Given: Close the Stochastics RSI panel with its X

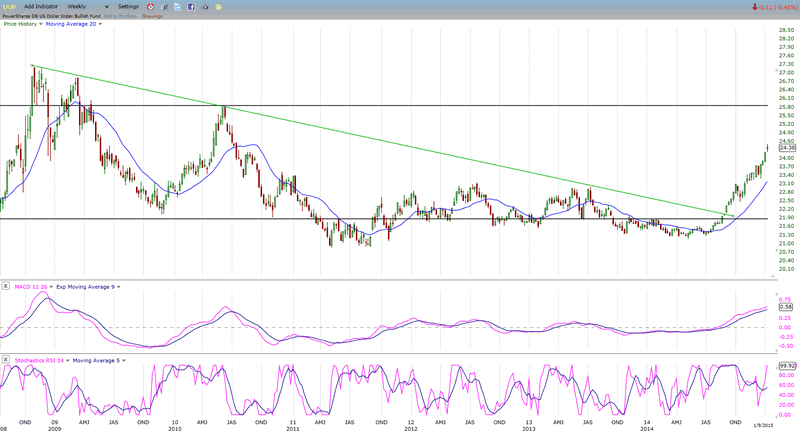Looking at the screenshot, I should coord(5,358).
